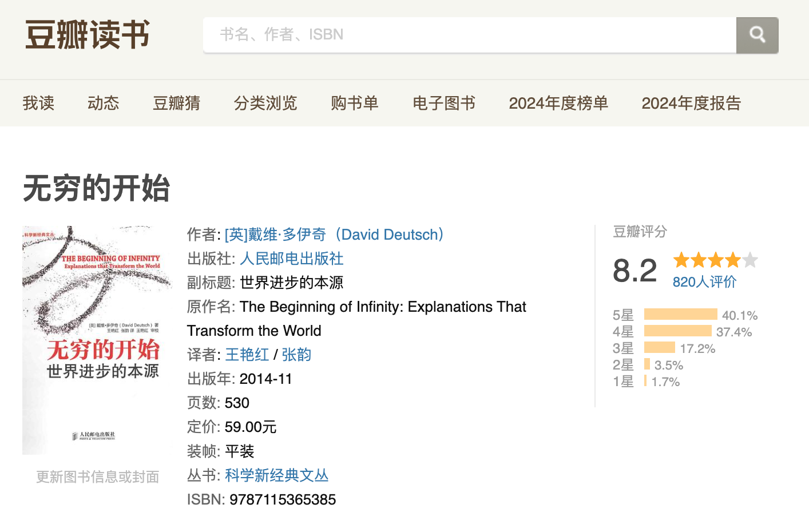
Task: Open translator 张韵 link
Action: pos(296,355)
